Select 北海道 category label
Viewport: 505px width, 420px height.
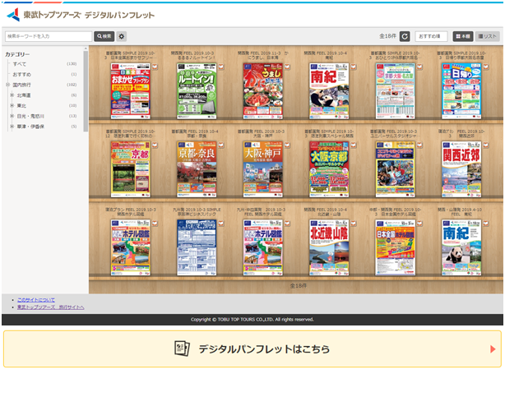pos(24,95)
